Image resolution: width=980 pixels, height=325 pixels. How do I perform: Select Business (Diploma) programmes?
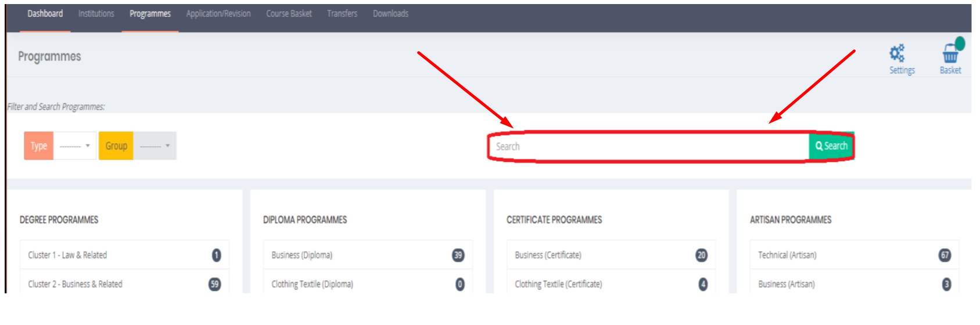(x=302, y=255)
